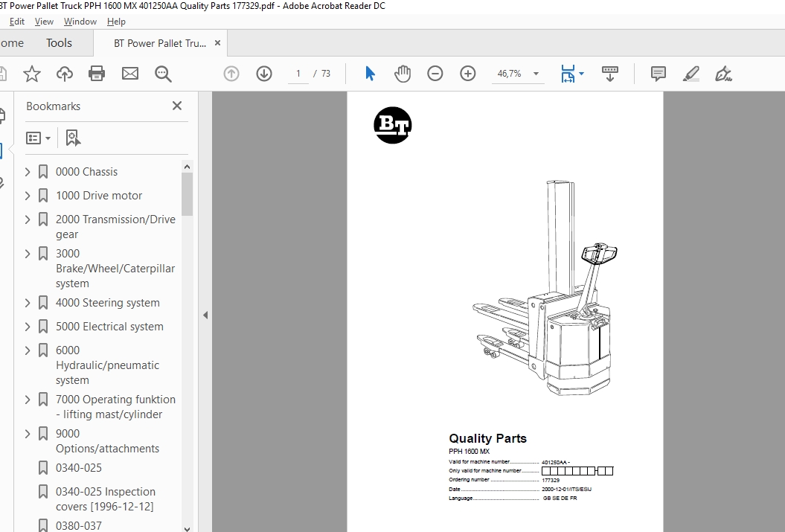The width and height of the screenshot is (785, 532).
Task: Expand the 6000 Hydraulic/pneumatic system bookmark
Action: coord(28,350)
